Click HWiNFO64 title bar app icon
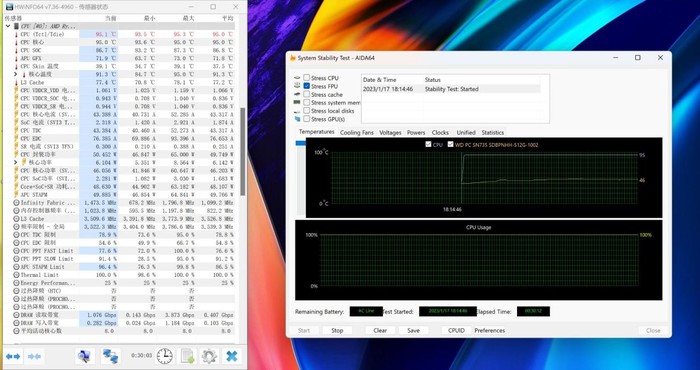This screenshot has width=700, height=370. click(x=8, y=7)
